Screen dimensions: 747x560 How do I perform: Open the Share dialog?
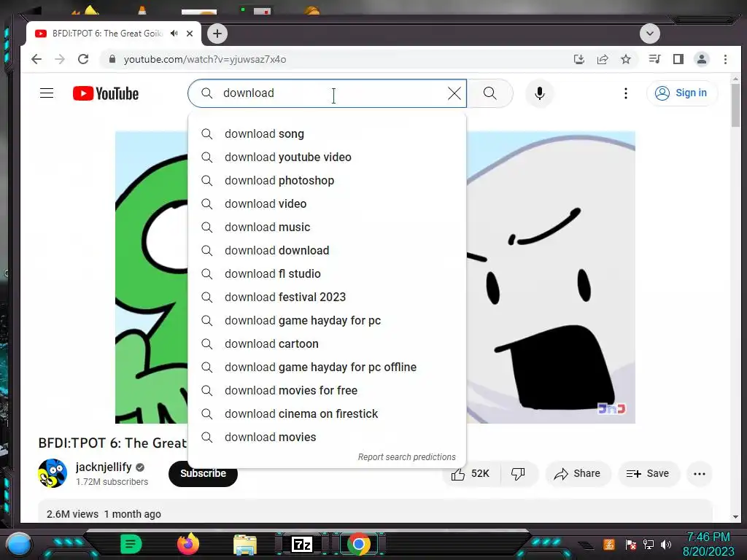(578, 474)
